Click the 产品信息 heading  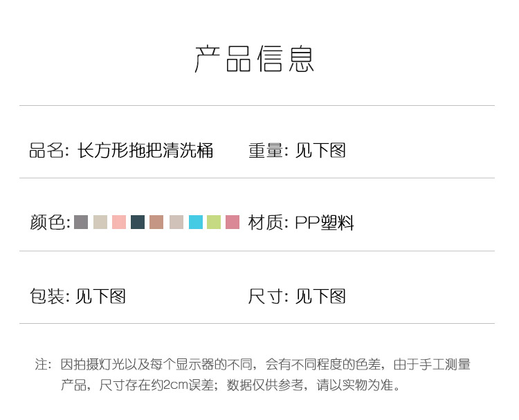click(x=254, y=59)
